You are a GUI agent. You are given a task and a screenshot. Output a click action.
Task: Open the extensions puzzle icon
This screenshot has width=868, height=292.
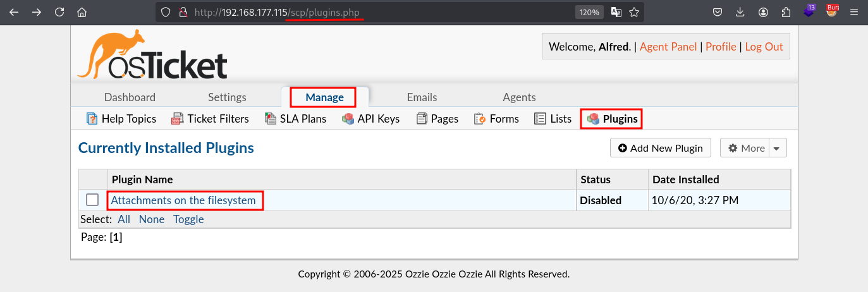coord(786,12)
